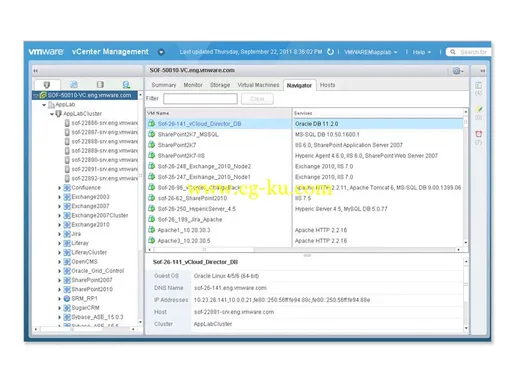The width and height of the screenshot is (512, 384).
Task: Click VM icon for sof-26-62_SharePoint2010
Action: 152,198
